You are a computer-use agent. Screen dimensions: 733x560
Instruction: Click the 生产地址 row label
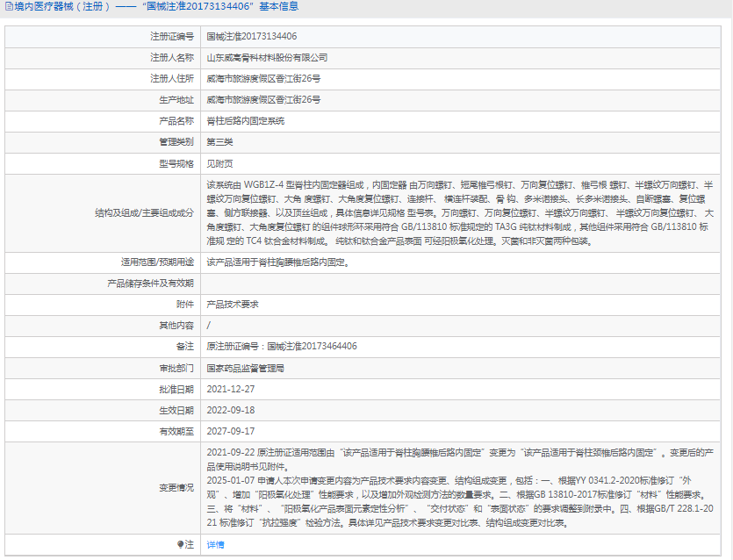(x=176, y=99)
